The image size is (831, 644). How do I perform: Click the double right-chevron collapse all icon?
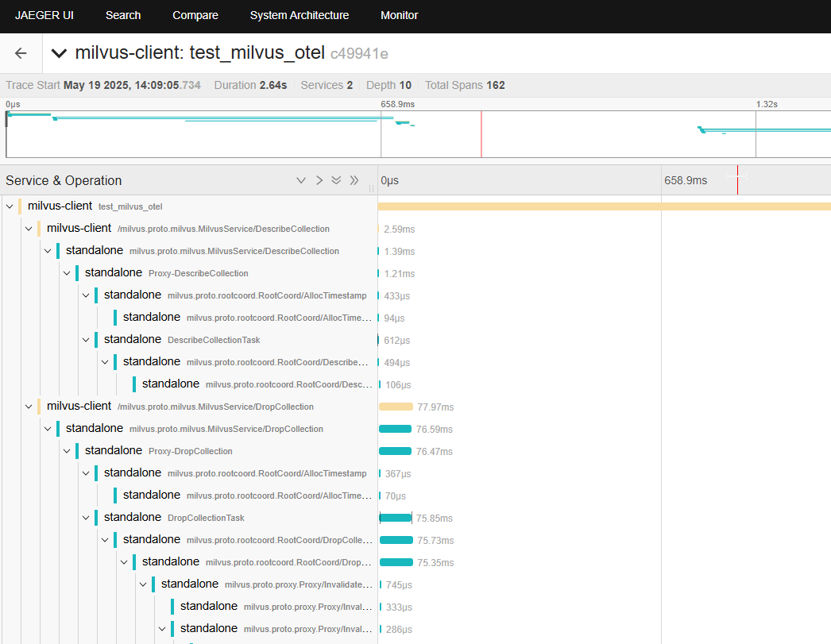354,180
